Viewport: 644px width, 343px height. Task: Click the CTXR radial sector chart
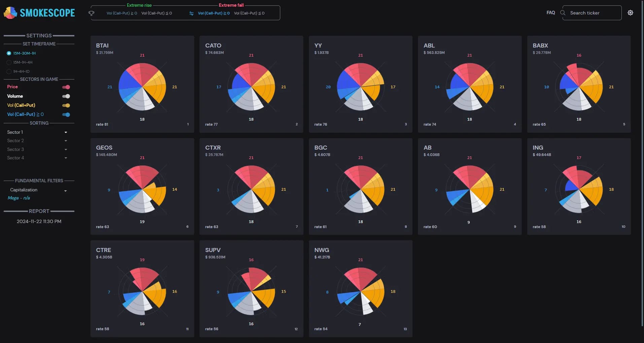point(251,189)
